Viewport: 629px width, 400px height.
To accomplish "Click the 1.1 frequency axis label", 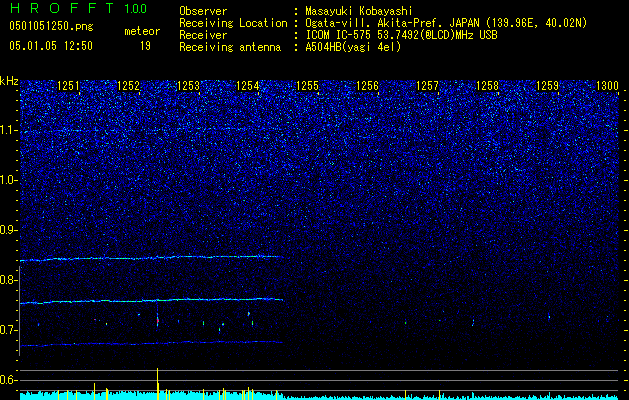I will (8, 131).
